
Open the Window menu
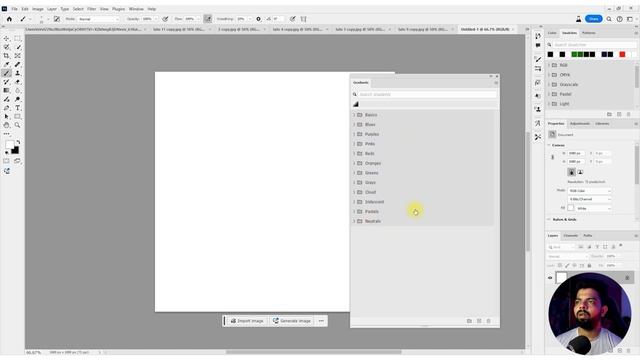click(x=136, y=9)
